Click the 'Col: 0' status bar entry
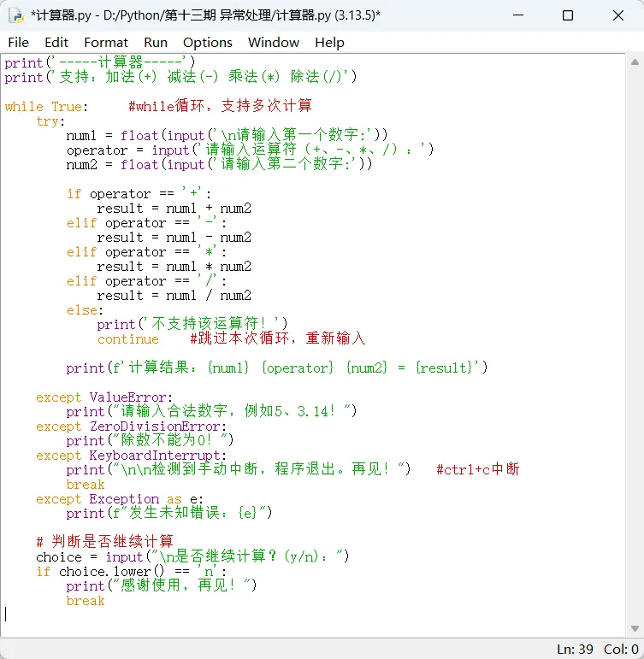 pos(621,650)
